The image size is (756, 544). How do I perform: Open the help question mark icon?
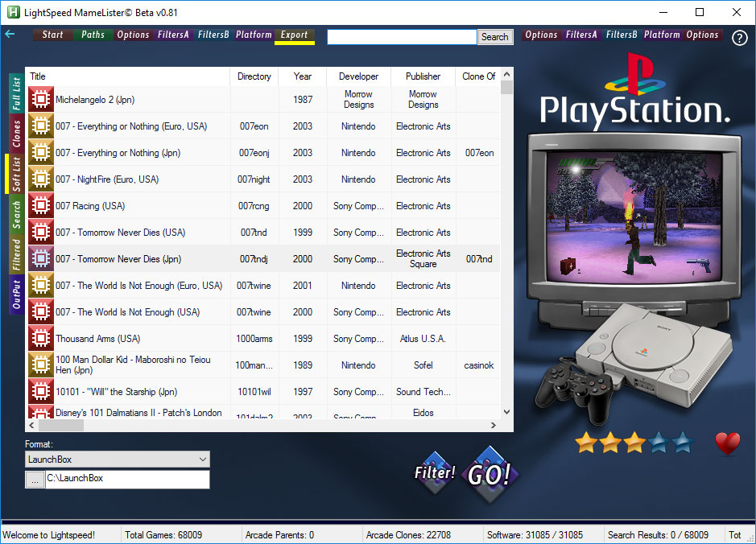point(739,38)
